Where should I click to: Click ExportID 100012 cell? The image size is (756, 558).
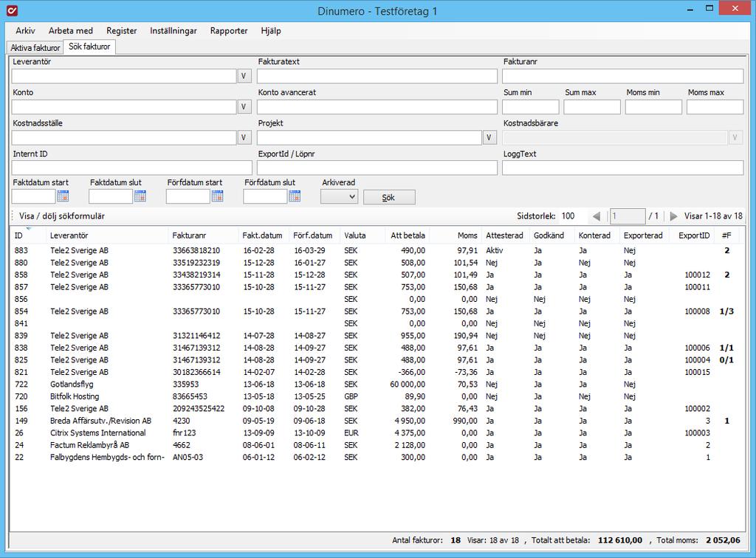pyautogui.click(x=697, y=275)
